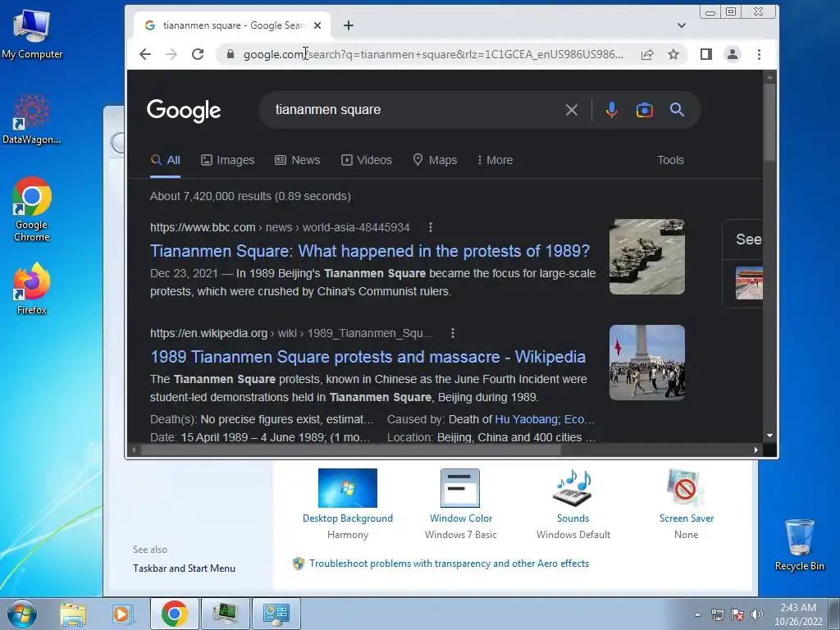Open the new tab plus button
The width and height of the screenshot is (840, 630).
point(348,25)
